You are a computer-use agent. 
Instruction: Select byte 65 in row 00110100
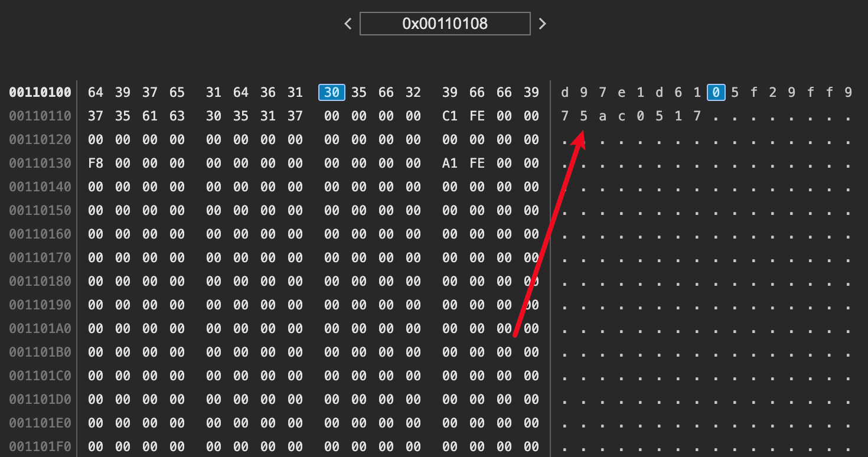point(177,92)
